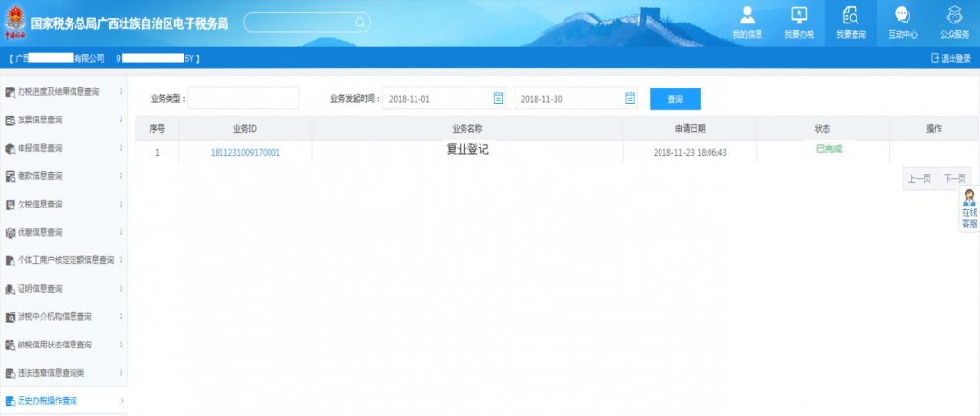This screenshot has height=416, width=980.
Task: Open 公众服务 graduation cap icon
Action: click(955, 15)
